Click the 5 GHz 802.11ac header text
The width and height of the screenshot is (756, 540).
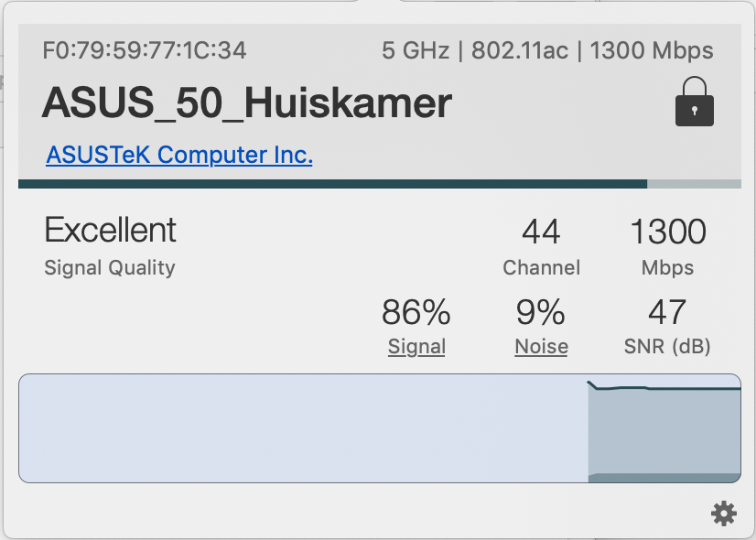(547, 50)
